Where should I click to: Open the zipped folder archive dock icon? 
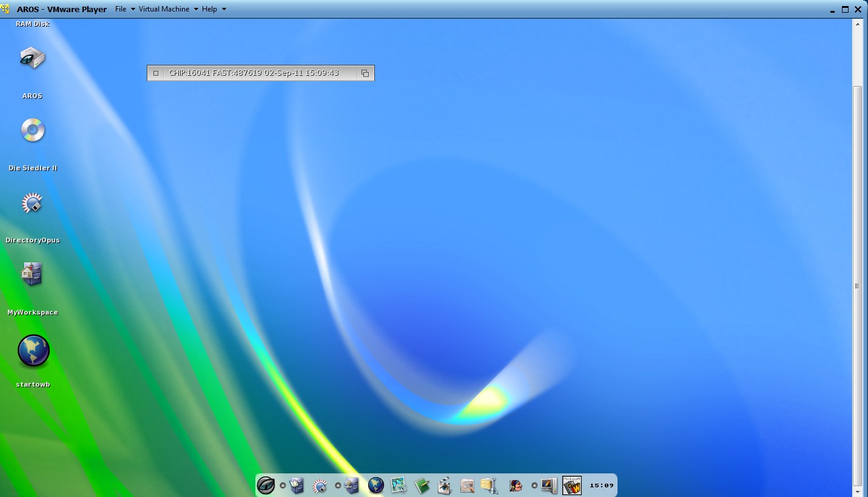489,485
